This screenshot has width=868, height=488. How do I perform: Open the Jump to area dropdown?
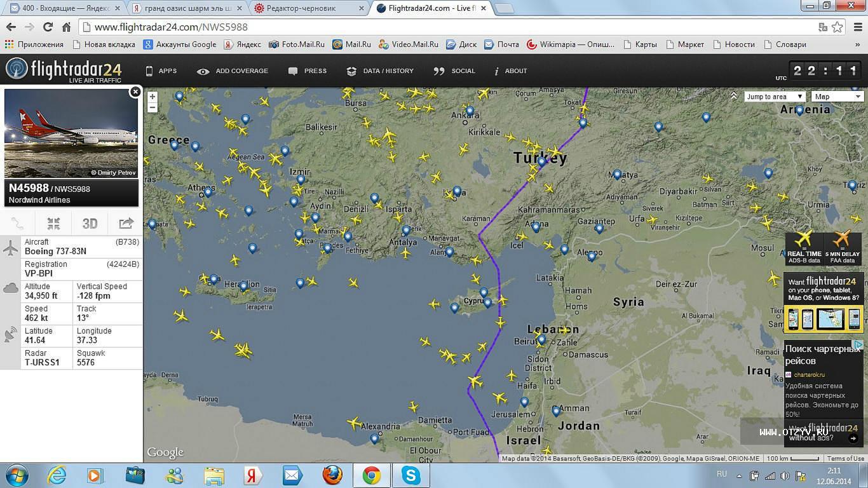pos(775,97)
